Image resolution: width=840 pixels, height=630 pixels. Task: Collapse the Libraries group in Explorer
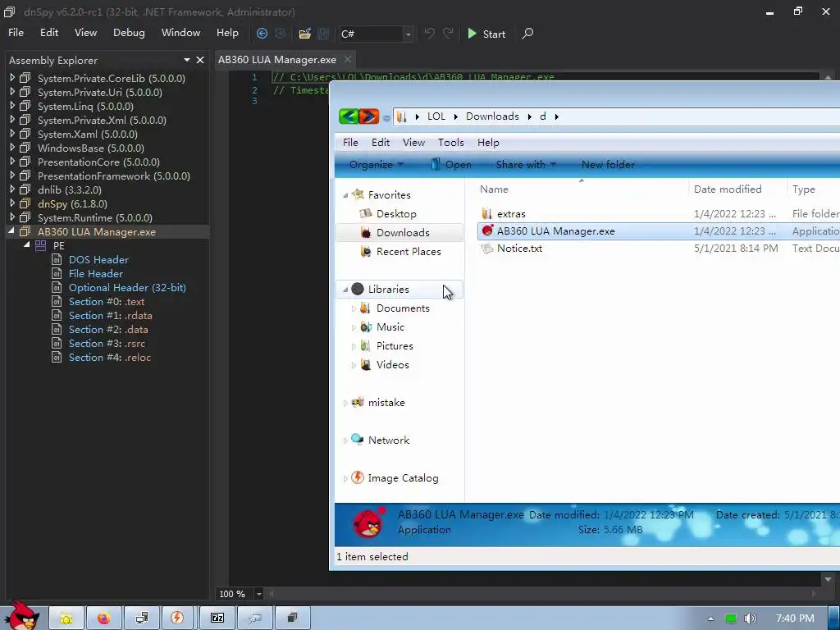coord(345,290)
